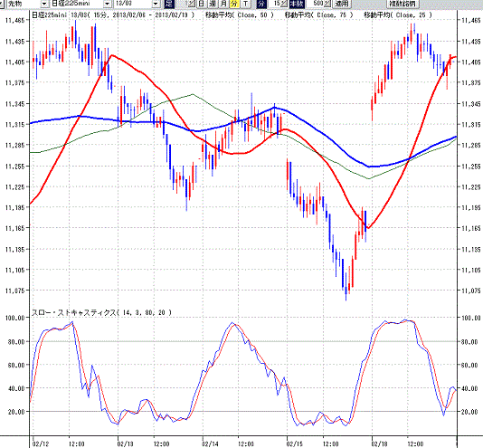483x448 pixels.
Task: Click the 11,465 price label on right axis
Action: pos(470,20)
